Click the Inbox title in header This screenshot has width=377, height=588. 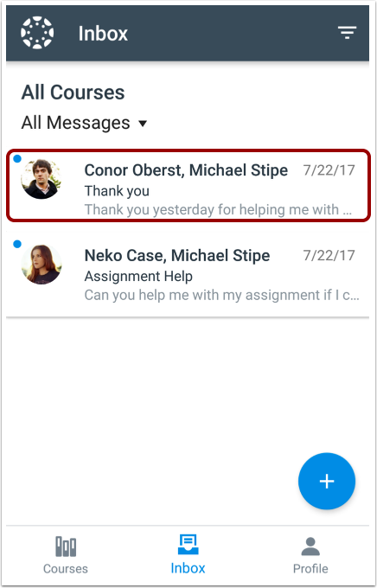tap(103, 34)
